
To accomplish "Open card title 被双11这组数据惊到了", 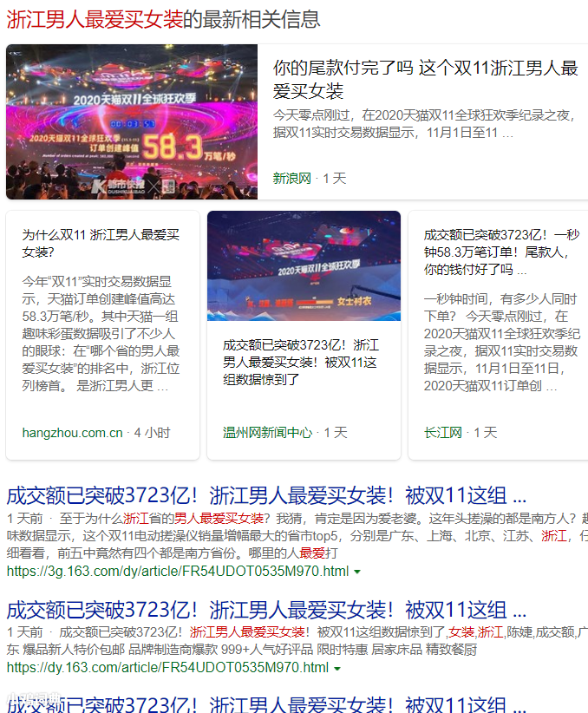I will (x=301, y=362).
